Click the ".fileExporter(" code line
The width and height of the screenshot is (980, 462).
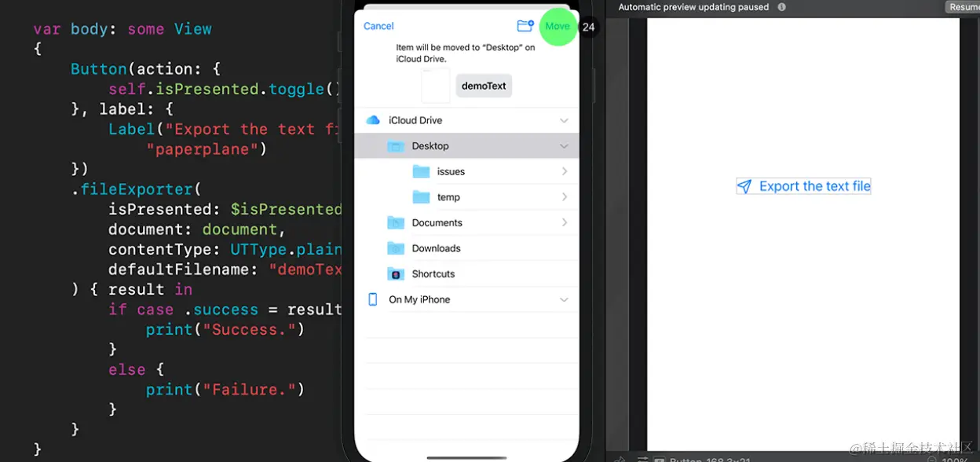137,189
